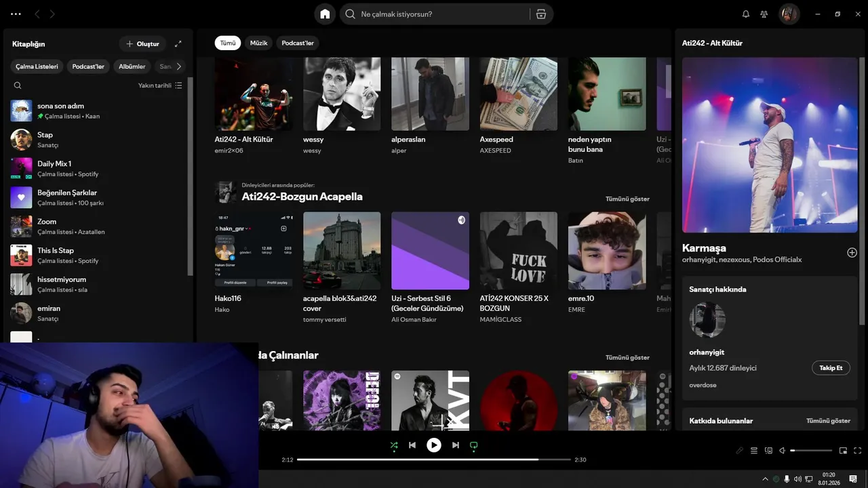Open hissetmiyorum playlist by sıla
The width and height of the screenshot is (868, 488).
pos(97,284)
